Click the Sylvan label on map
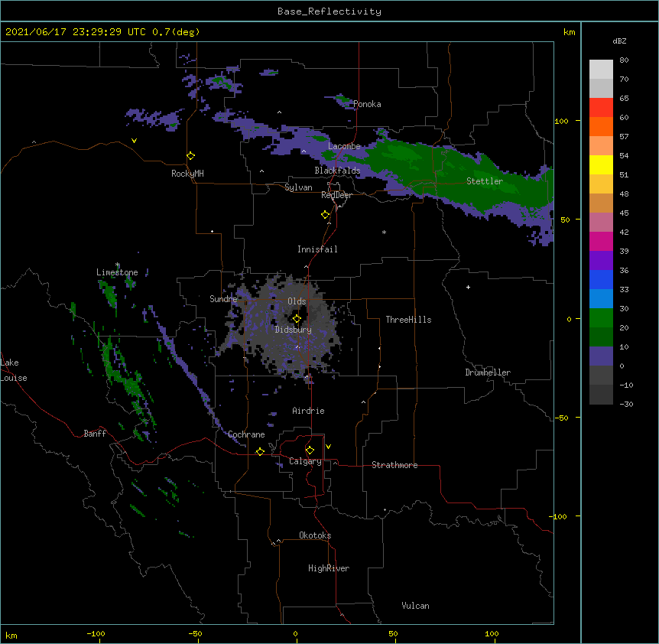Viewport: 659px width, 644px height. [298, 187]
